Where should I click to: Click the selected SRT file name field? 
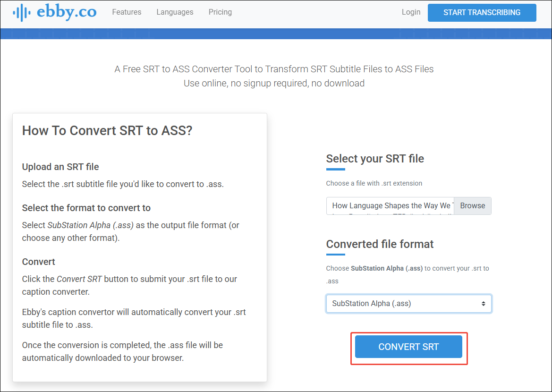pyautogui.click(x=390, y=206)
